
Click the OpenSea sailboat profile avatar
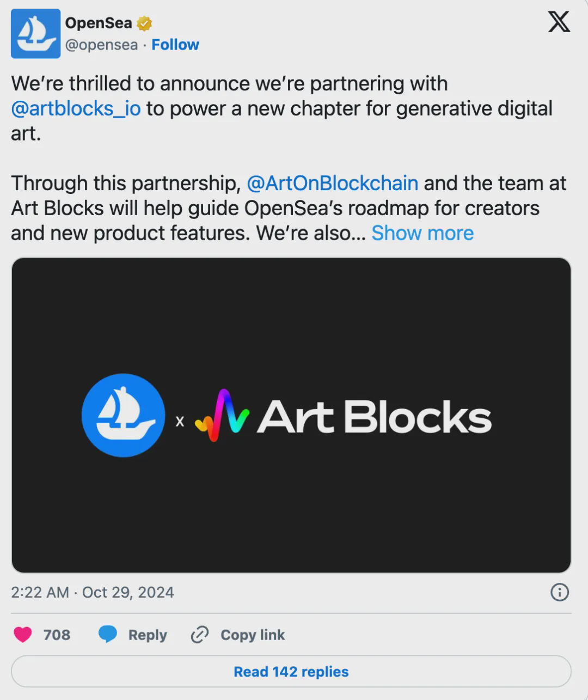[x=35, y=34]
